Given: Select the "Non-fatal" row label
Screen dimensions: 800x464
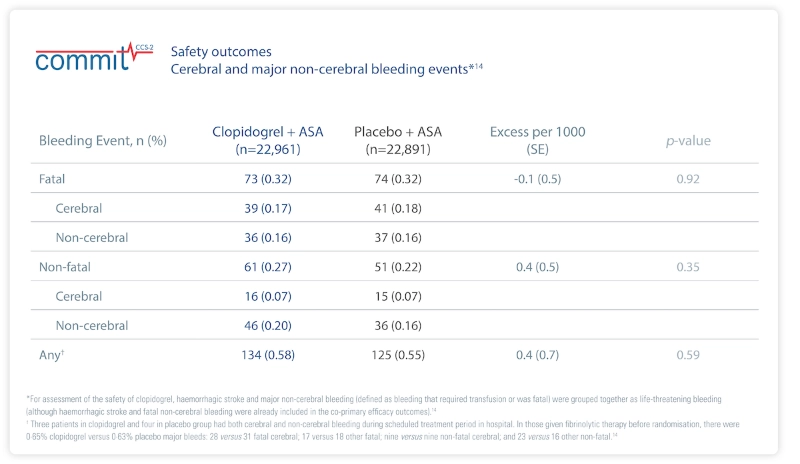Looking at the screenshot, I should pyautogui.click(x=65, y=267).
